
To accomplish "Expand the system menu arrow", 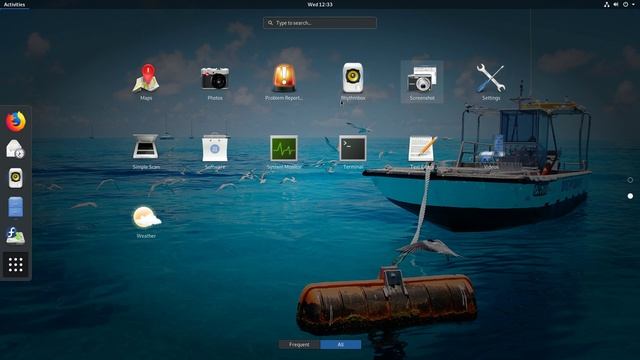I will (633, 4).
